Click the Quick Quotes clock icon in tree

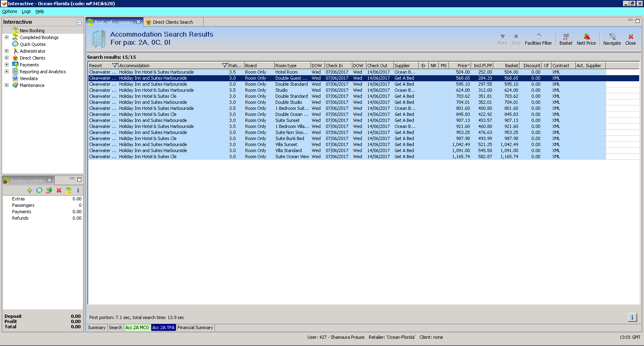pos(15,44)
